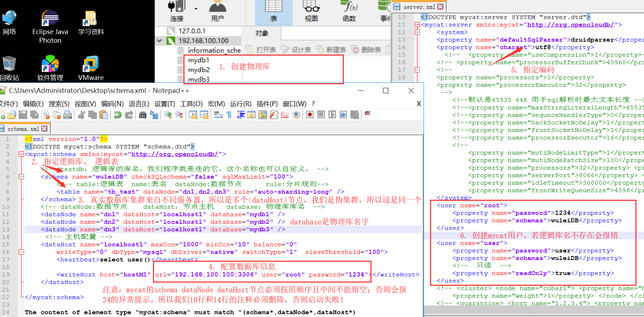Click the ABC spell check icon
The image size is (644, 317).
367,113
